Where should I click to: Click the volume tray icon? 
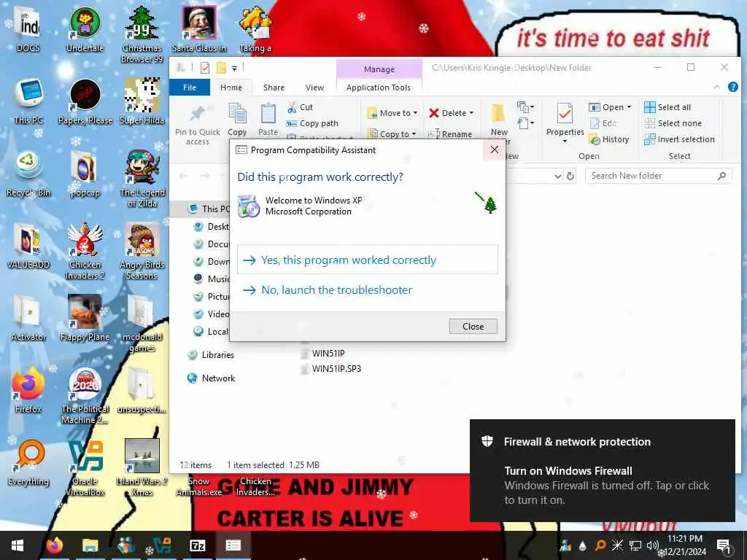652,545
